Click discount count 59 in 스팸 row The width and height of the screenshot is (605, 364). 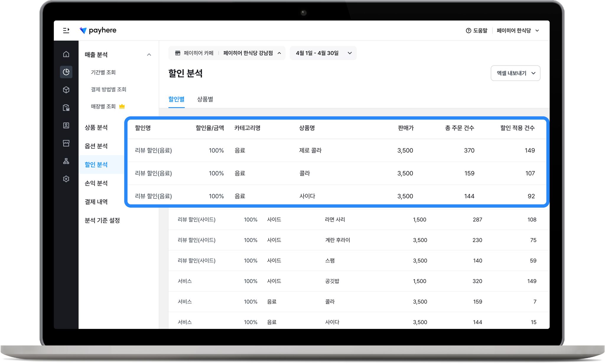(533, 261)
